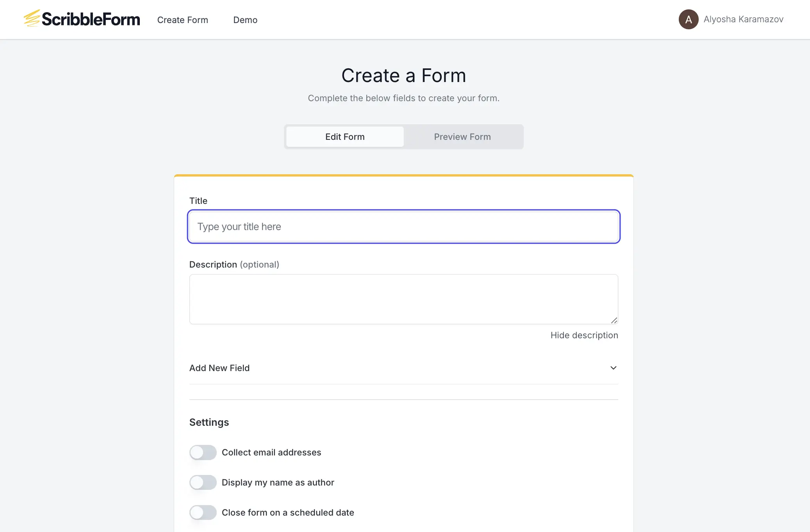Enable Close form on a scheduled date
Viewport: 810px width, 532px height.
tap(203, 512)
